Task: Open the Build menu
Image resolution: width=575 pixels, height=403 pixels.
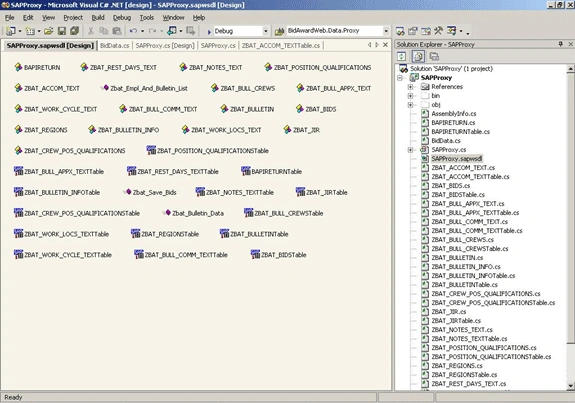Action: (98, 18)
